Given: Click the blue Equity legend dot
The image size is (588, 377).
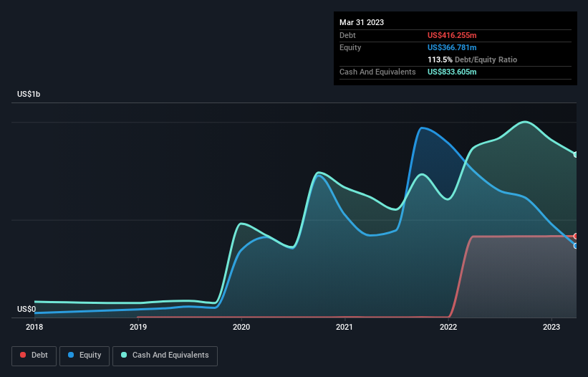Looking at the screenshot, I should click(x=71, y=355).
